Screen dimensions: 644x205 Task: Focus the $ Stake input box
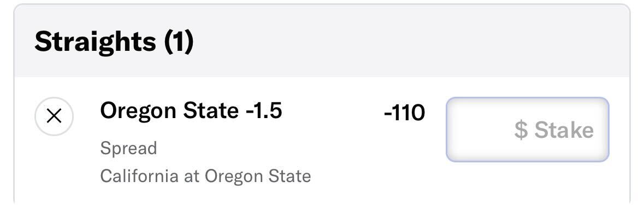pyautogui.click(x=527, y=130)
